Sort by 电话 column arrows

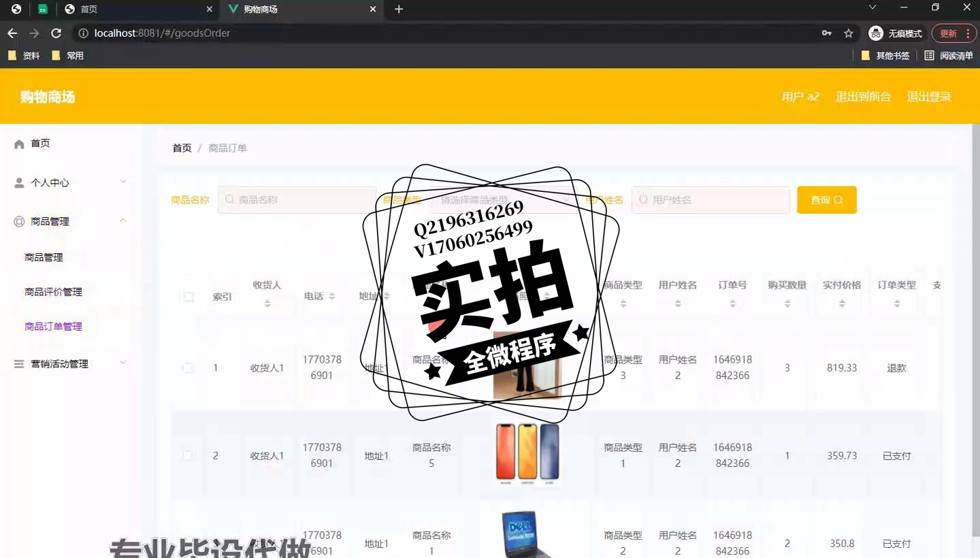[331, 297]
